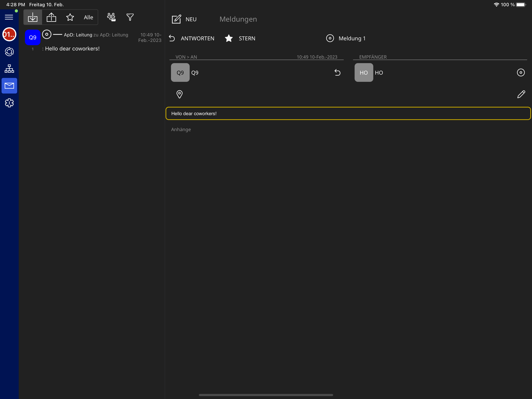Select the Q9 avatar in message list
This screenshot has height=399, width=532.
pos(33,38)
